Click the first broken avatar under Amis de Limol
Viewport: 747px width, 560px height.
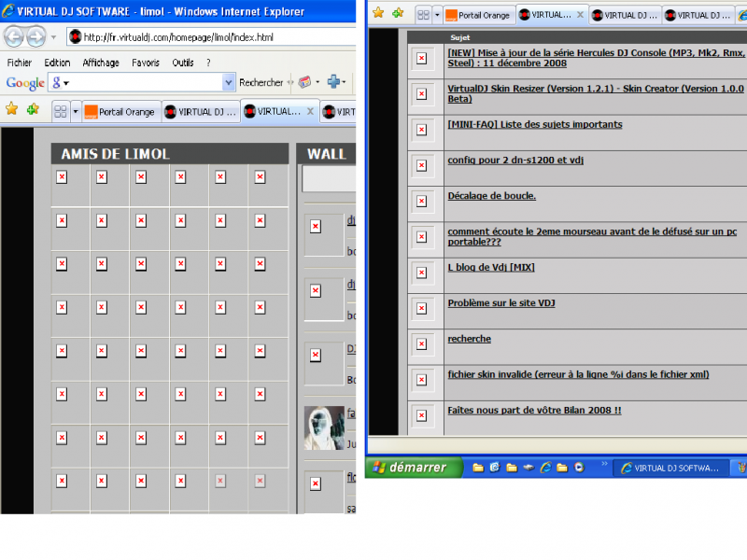tap(62, 177)
